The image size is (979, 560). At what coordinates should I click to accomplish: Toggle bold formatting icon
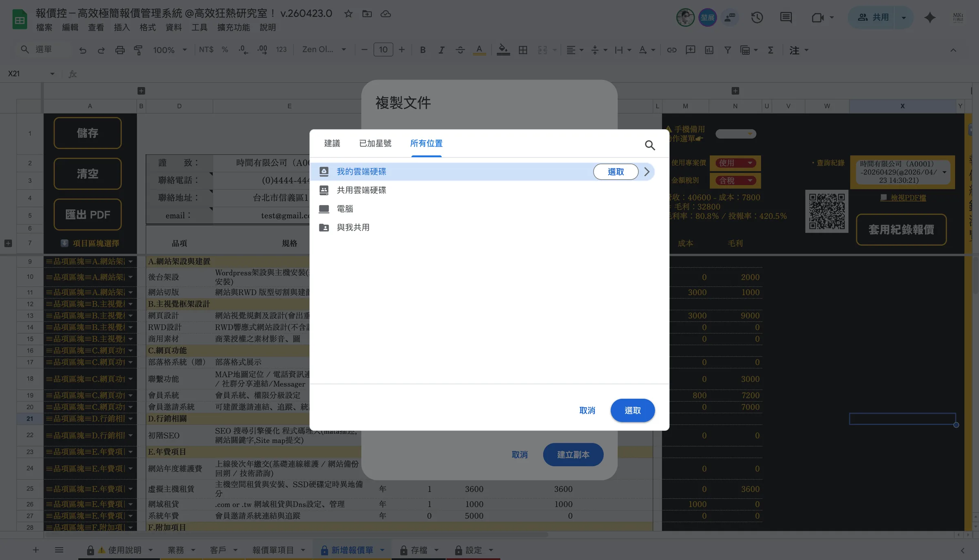[423, 50]
